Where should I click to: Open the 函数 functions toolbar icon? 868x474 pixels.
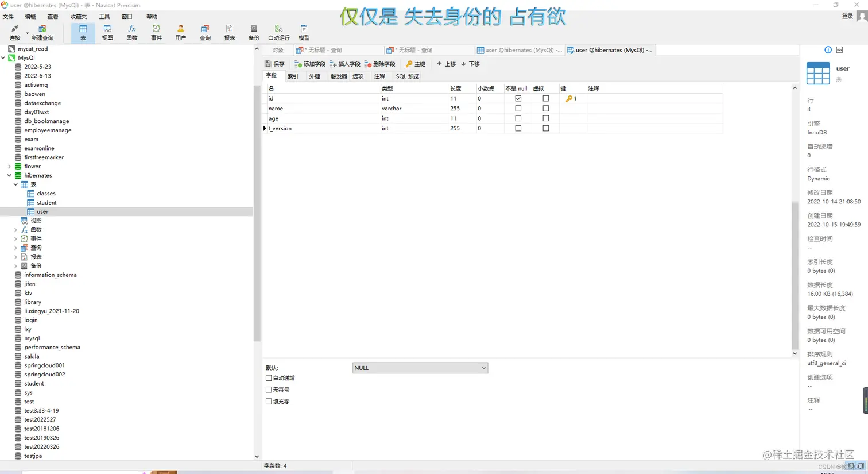(x=132, y=33)
